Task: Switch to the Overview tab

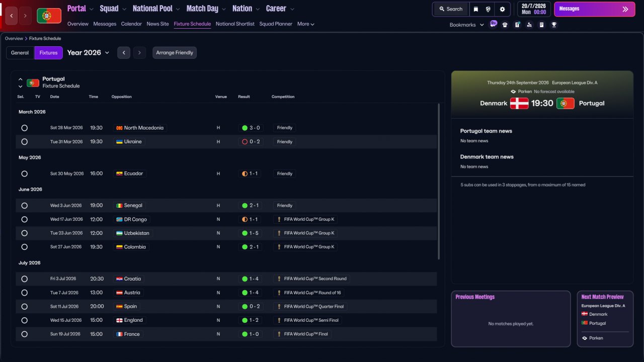Action: coord(78,24)
